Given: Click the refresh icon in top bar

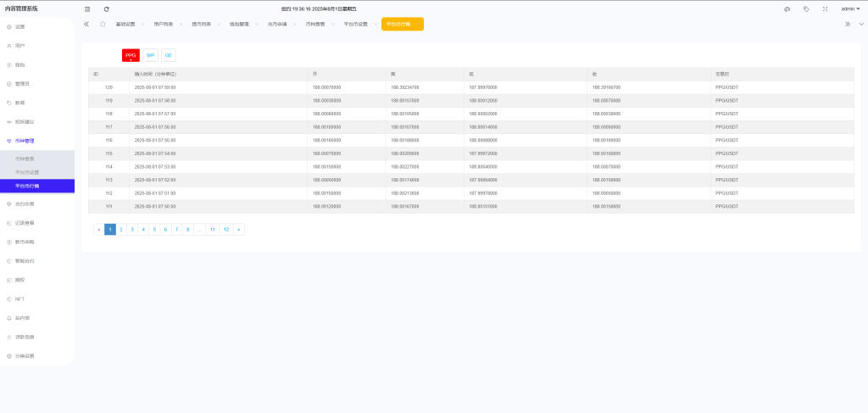Looking at the screenshot, I should click(106, 8).
